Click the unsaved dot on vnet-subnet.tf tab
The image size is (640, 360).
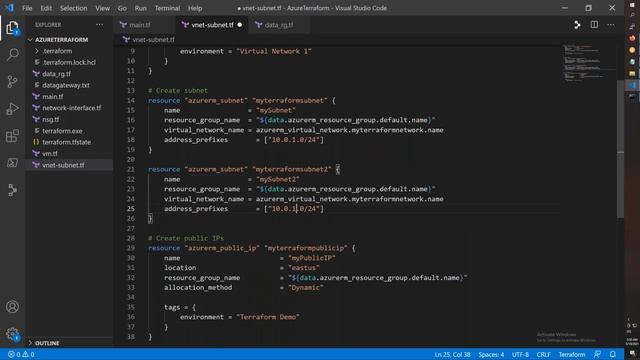[240, 25]
